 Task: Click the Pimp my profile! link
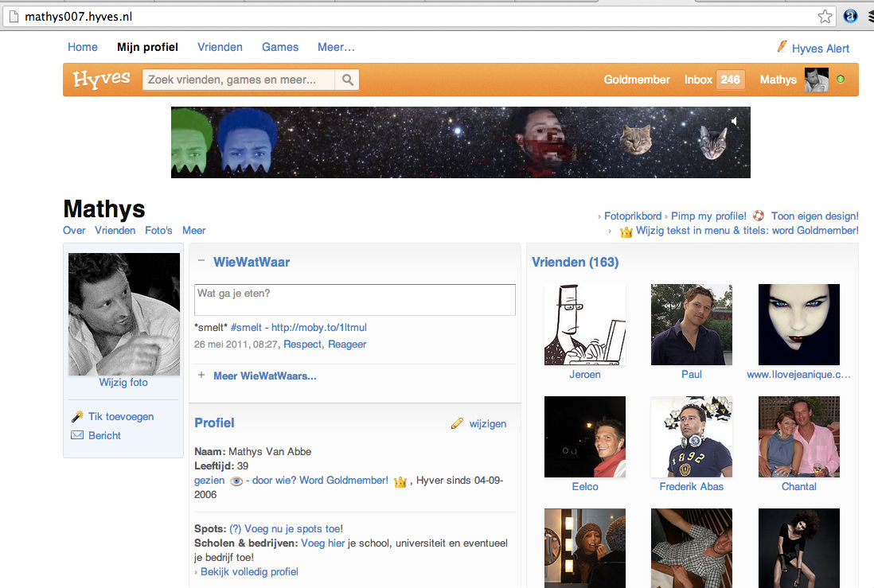(708, 216)
